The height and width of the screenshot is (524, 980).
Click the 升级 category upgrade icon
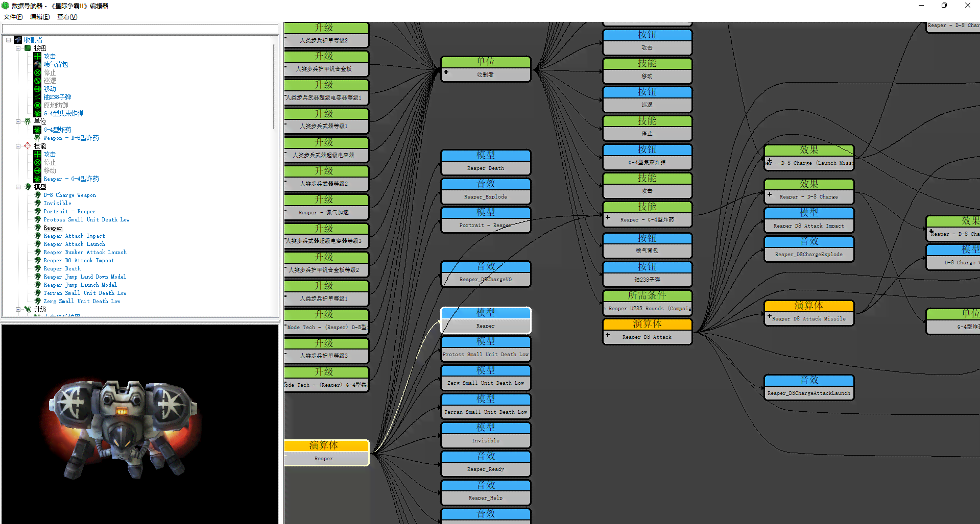pyautogui.click(x=28, y=309)
